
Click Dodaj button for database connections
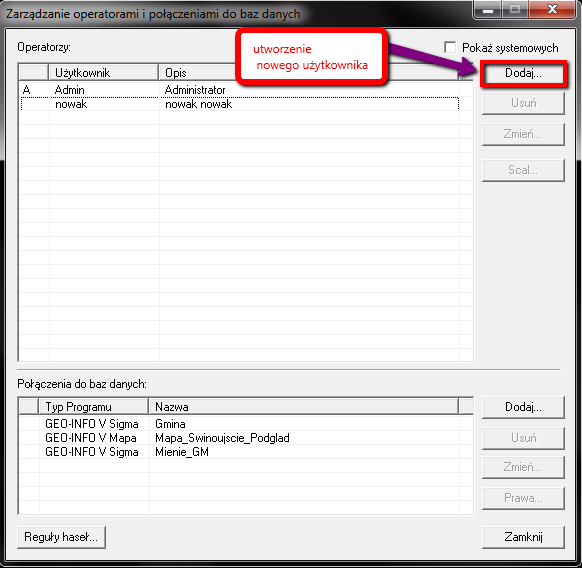click(x=523, y=407)
